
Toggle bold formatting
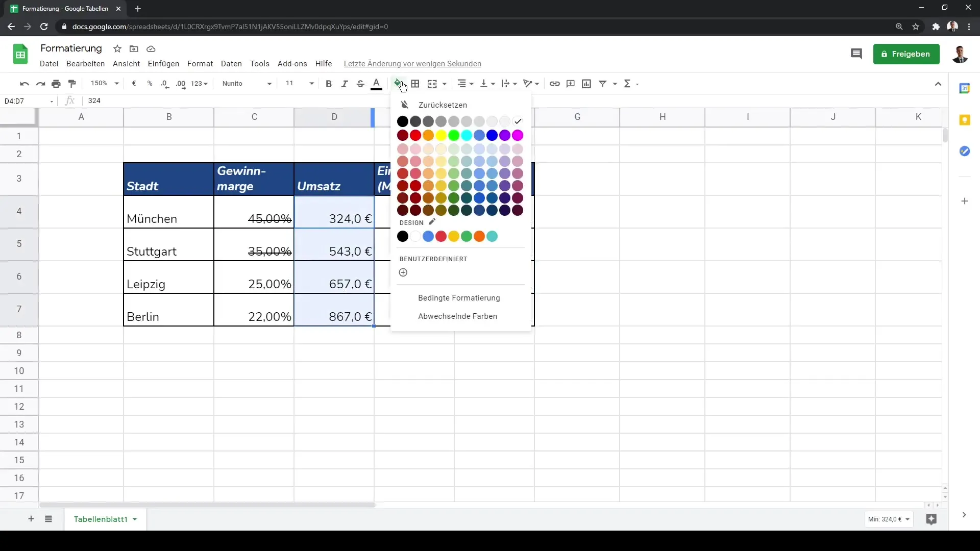[x=329, y=84]
